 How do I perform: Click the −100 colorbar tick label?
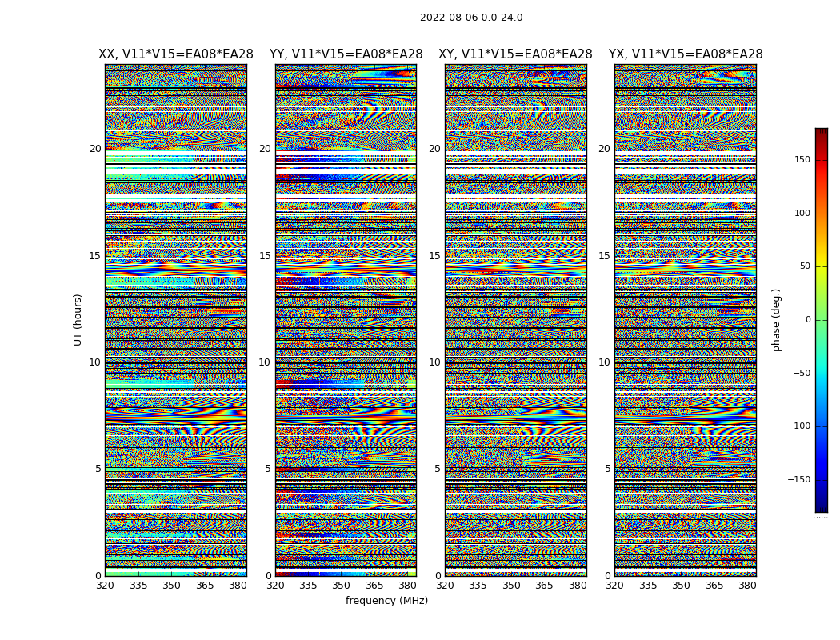[x=798, y=426]
